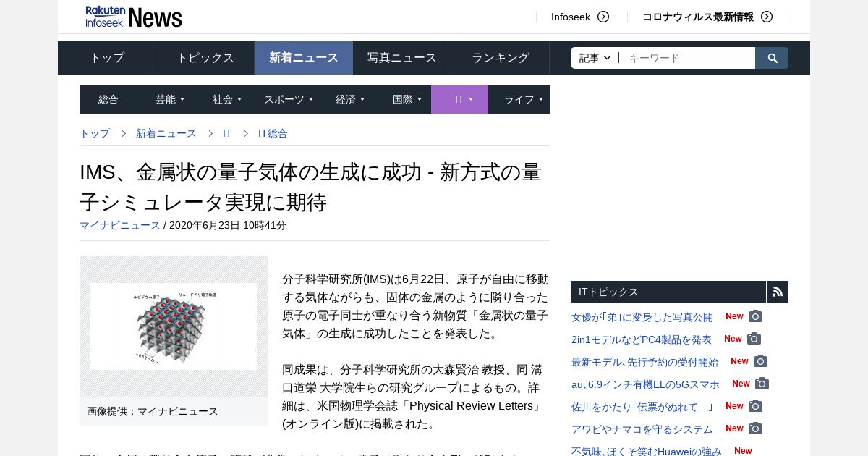Click camera icon next to au、6.9インチ有機ELの5Gスマホ

coord(762,384)
